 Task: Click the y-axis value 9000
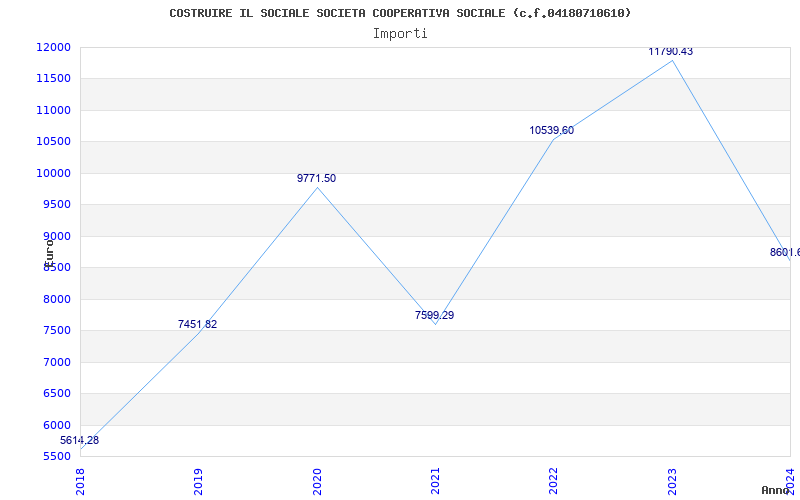point(56,236)
